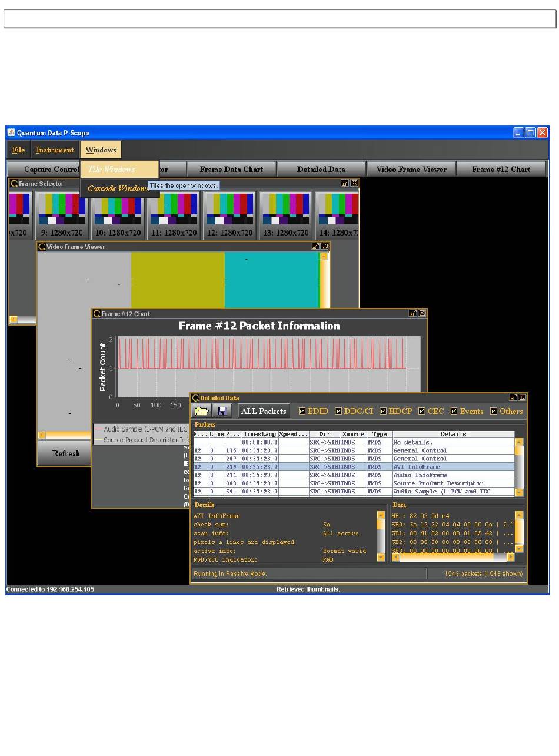
Task: Open the File menu
Action: click(19, 150)
